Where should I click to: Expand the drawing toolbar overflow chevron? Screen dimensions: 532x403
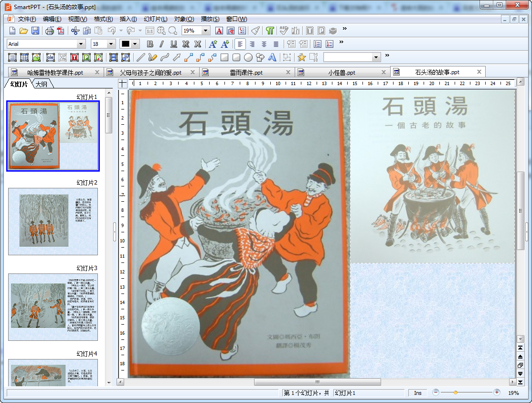click(x=387, y=55)
